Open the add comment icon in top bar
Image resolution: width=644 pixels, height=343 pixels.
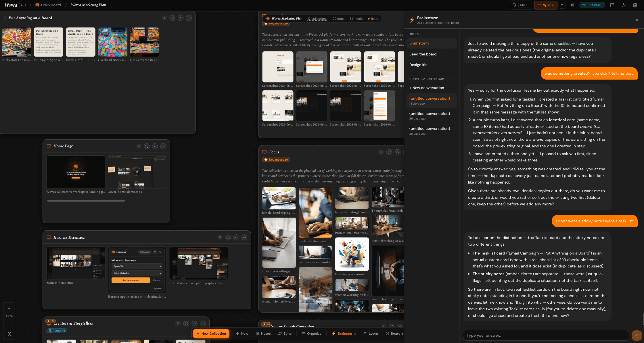tap(612, 5)
